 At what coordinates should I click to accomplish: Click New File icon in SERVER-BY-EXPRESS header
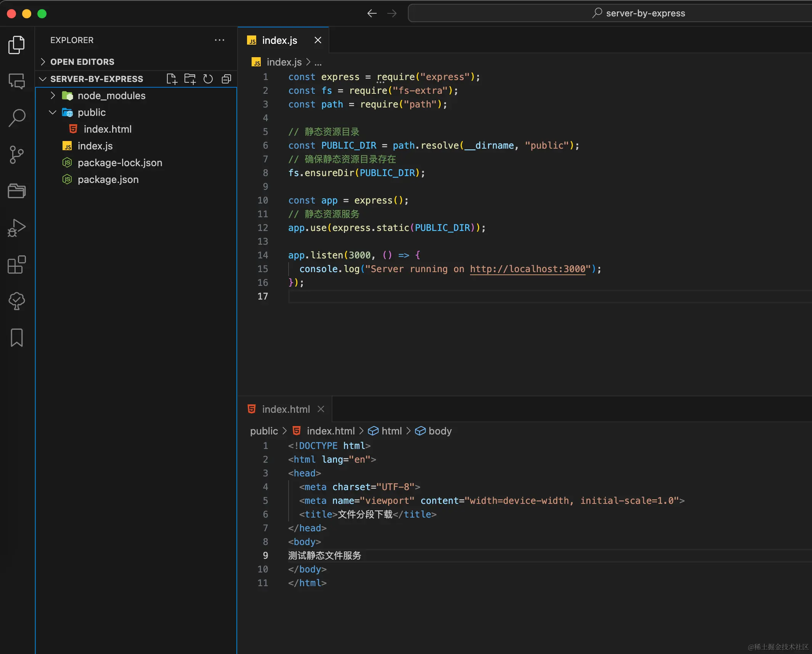point(172,79)
